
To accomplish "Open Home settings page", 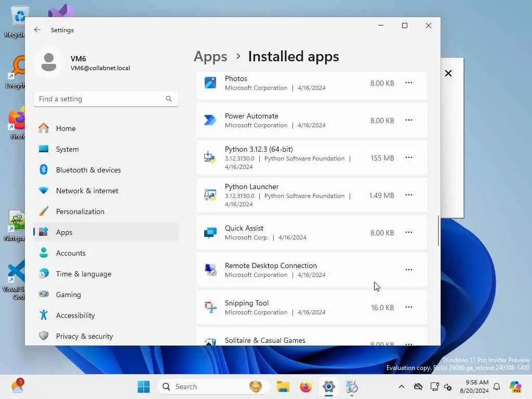I will pyautogui.click(x=106, y=128).
